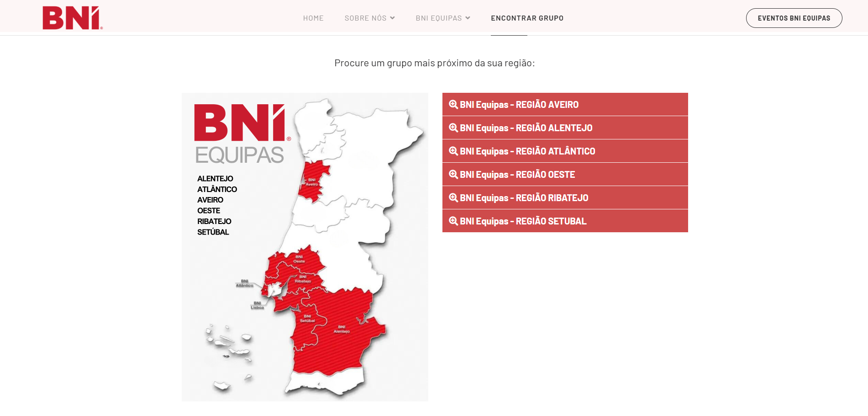This screenshot has width=868, height=416.
Task: Click the BNI Lisboa callout label on map
Action: tap(258, 305)
